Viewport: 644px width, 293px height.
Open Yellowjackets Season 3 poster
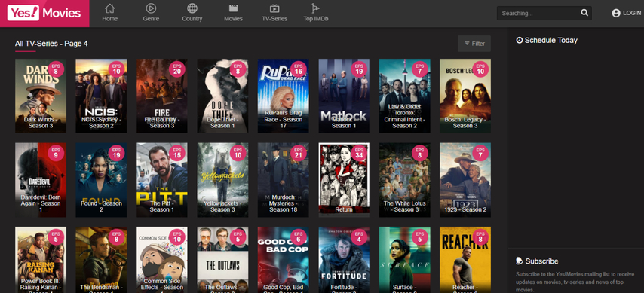point(222,180)
